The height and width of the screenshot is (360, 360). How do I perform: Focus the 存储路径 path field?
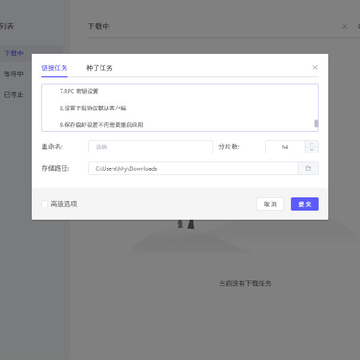coord(193,168)
